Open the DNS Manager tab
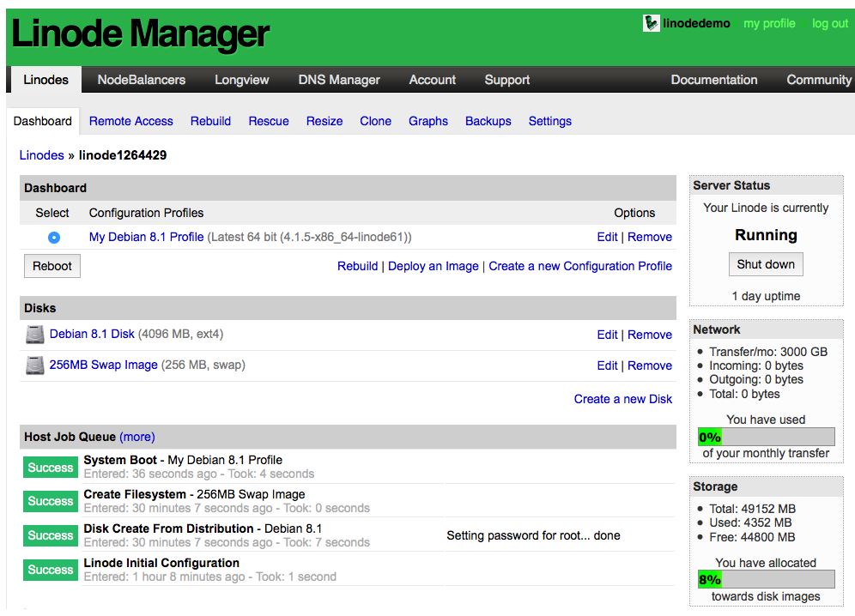Screen dimensions: 855x616 click(x=338, y=80)
